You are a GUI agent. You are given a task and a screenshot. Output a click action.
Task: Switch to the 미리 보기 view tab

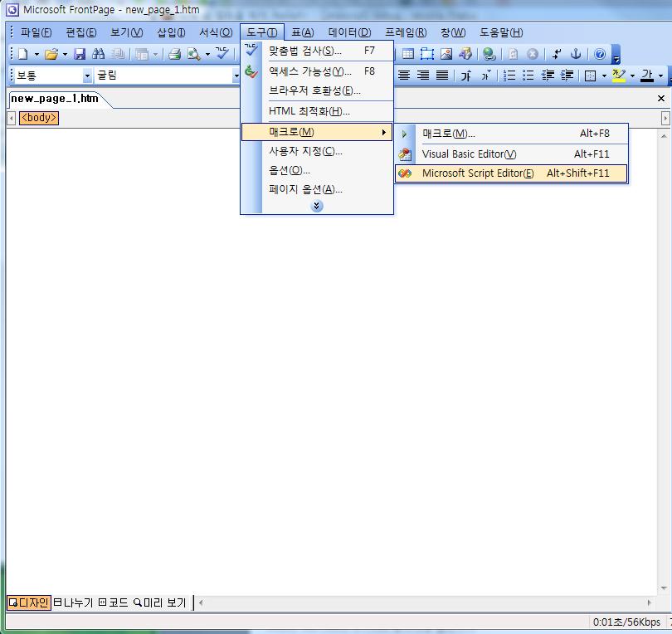160,602
